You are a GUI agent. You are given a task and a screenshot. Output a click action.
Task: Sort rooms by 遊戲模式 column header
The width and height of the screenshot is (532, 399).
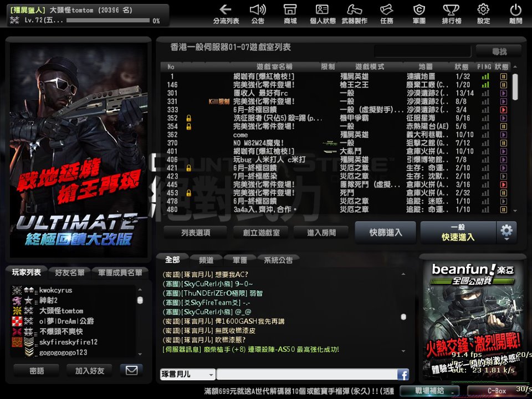point(370,67)
